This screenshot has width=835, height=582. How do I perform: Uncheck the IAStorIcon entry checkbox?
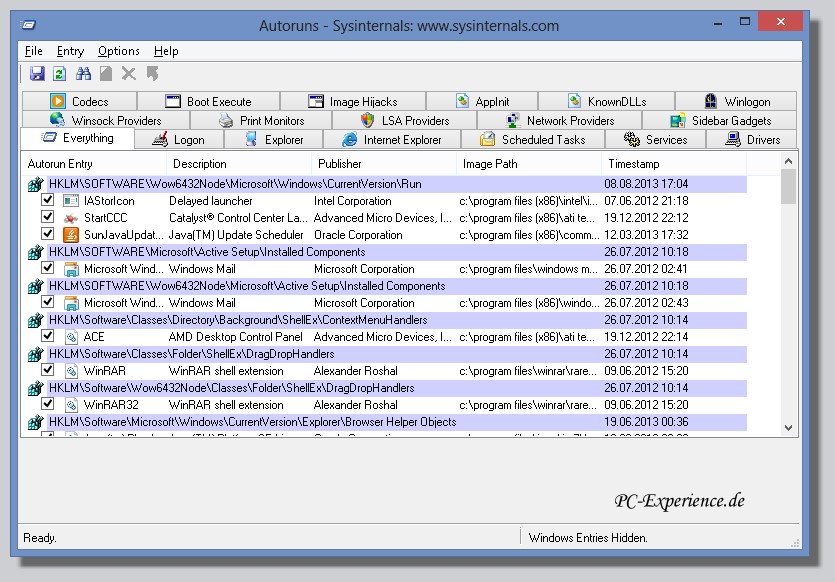(x=47, y=201)
